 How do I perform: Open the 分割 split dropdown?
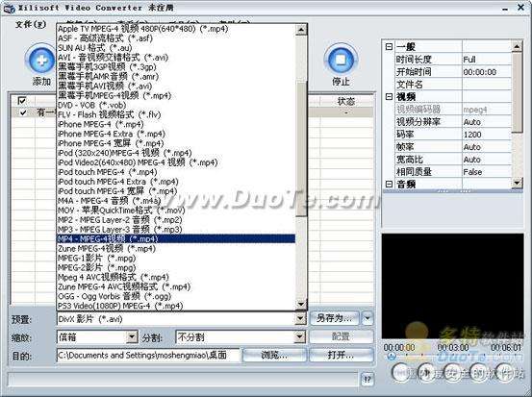point(299,337)
